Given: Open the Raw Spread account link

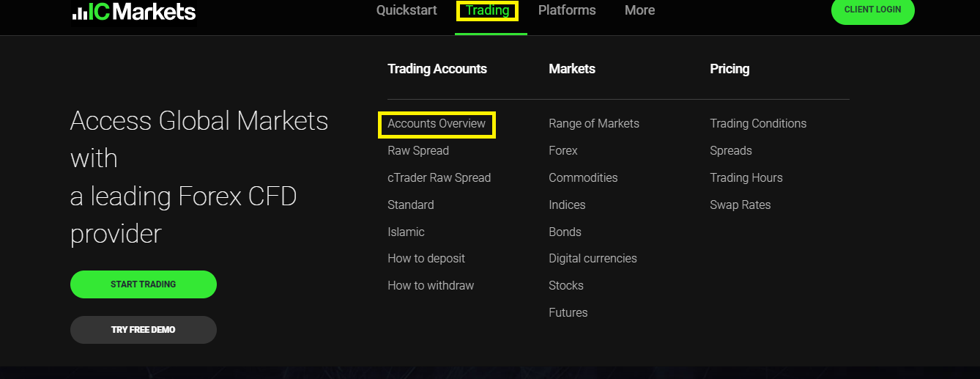Looking at the screenshot, I should [x=418, y=151].
